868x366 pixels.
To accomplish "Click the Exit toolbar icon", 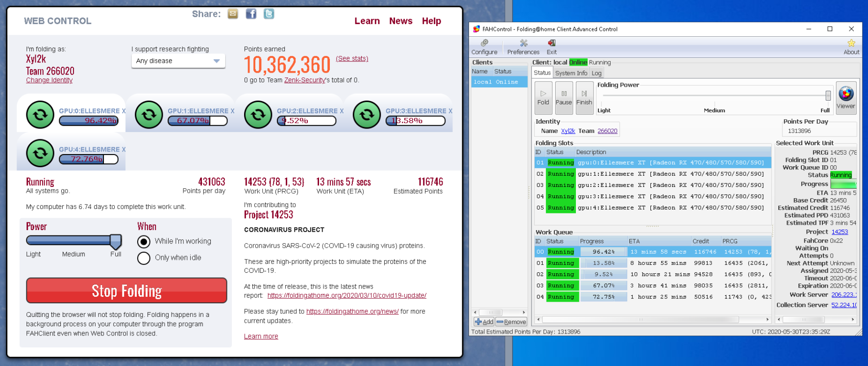I will coord(551,47).
